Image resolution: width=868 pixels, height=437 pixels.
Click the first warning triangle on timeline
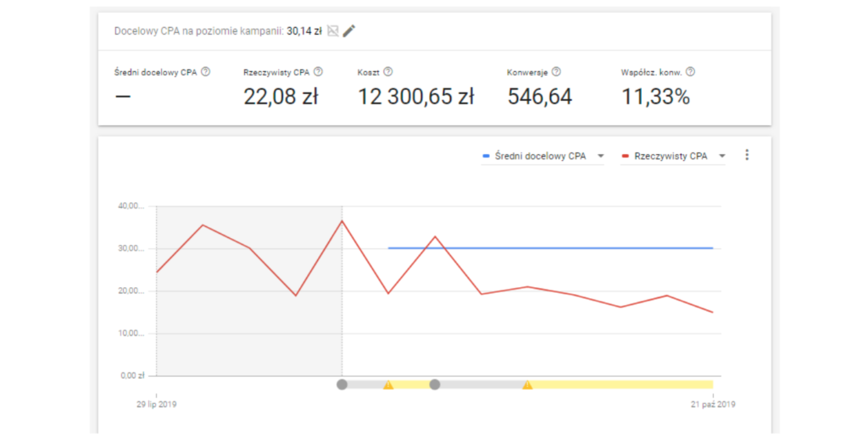click(x=388, y=384)
